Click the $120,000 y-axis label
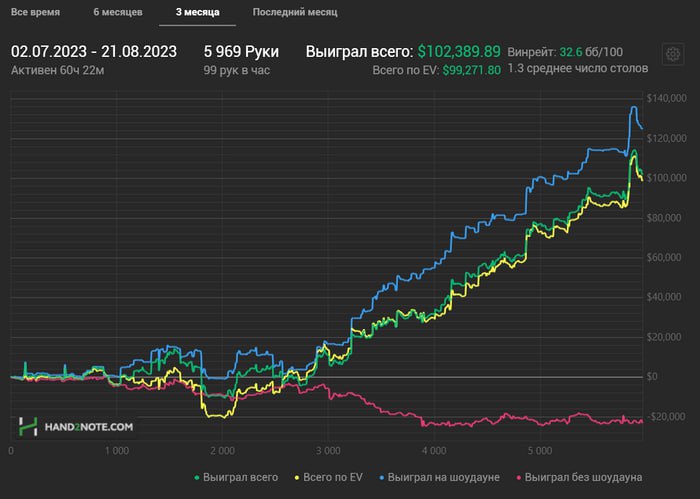Viewport: 700px width, 499px height. click(x=667, y=138)
